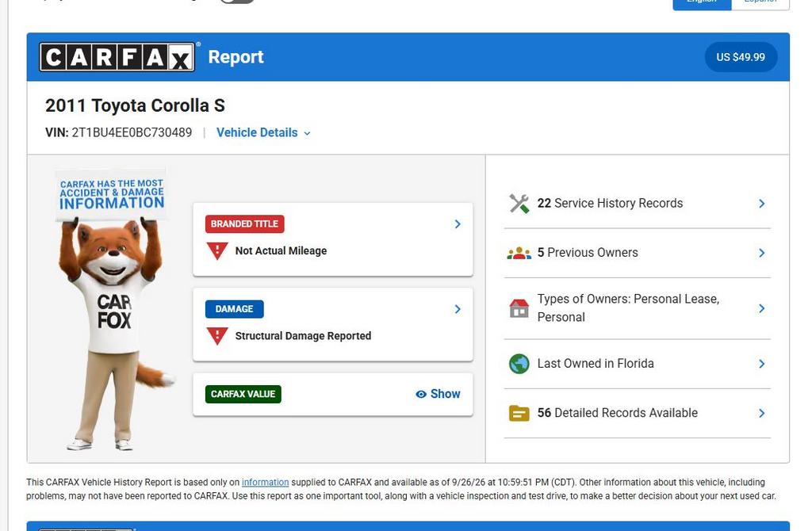Click the green CARFAX VALUE badge
Screen dimensions: 812x531
[243, 395]
